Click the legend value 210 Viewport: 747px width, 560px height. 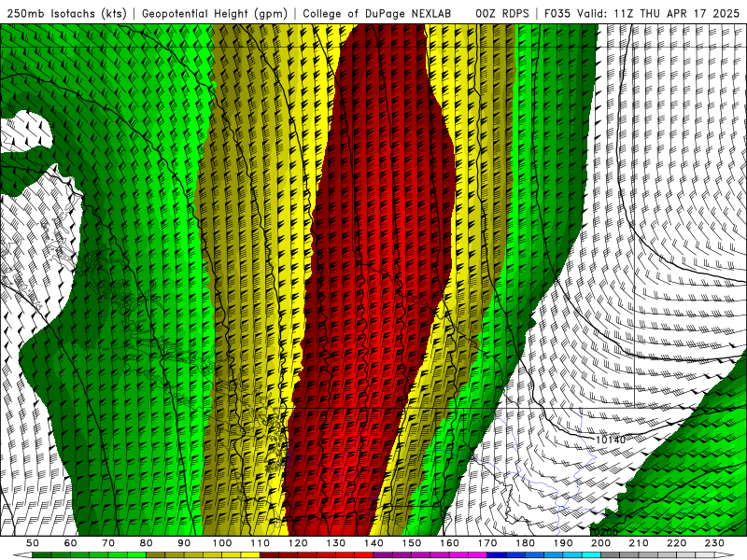click(639, 543)
